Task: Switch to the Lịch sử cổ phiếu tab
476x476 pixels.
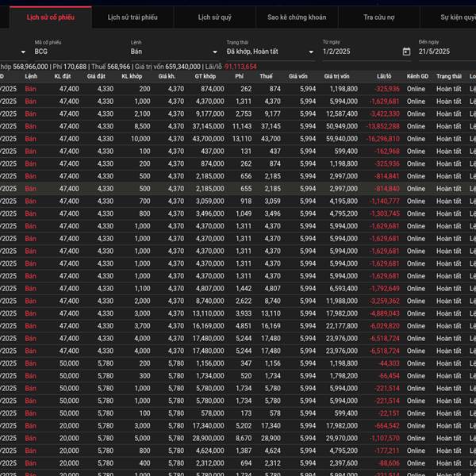Action: click(51, 17)
